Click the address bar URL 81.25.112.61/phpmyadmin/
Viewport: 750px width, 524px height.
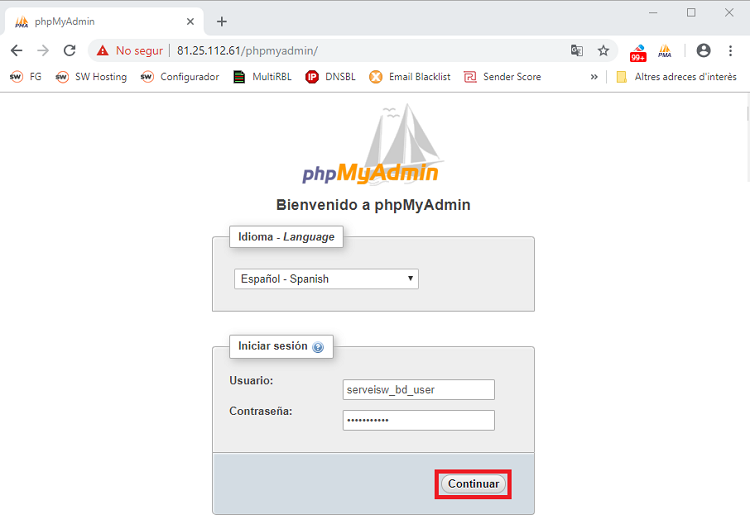(x=247, y=50)
